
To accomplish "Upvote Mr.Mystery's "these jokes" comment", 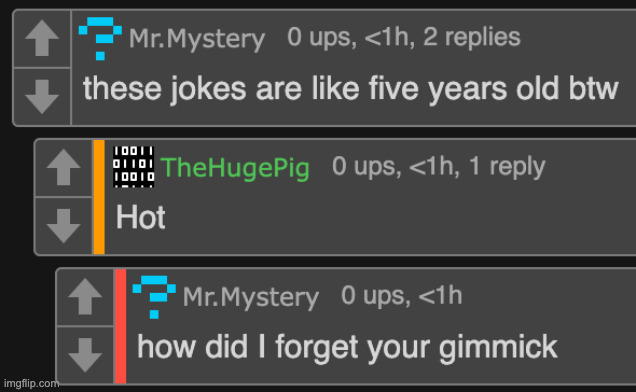I will 42,38.
